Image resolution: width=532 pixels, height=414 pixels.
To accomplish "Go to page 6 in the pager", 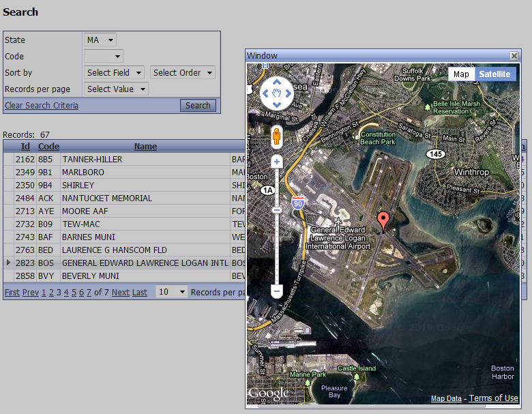I will coord(81,292).
